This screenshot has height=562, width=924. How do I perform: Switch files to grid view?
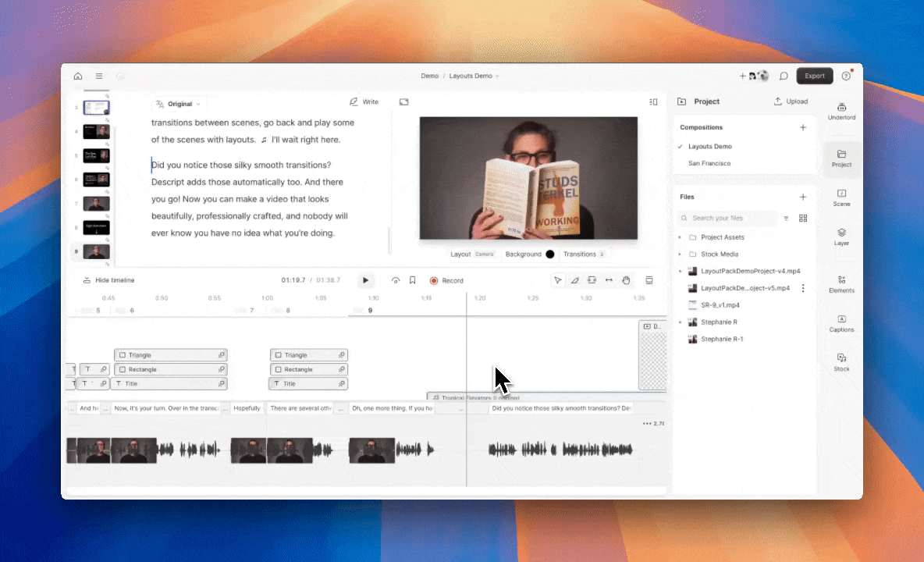coord(802,218)
